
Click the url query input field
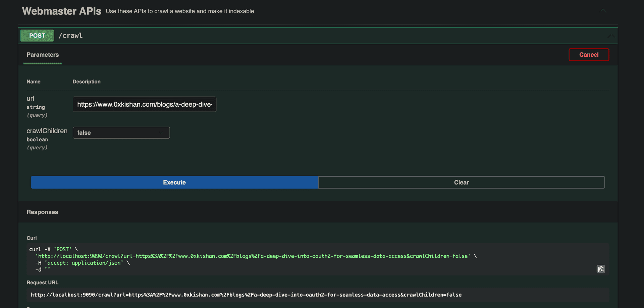[x=144, y=104]
